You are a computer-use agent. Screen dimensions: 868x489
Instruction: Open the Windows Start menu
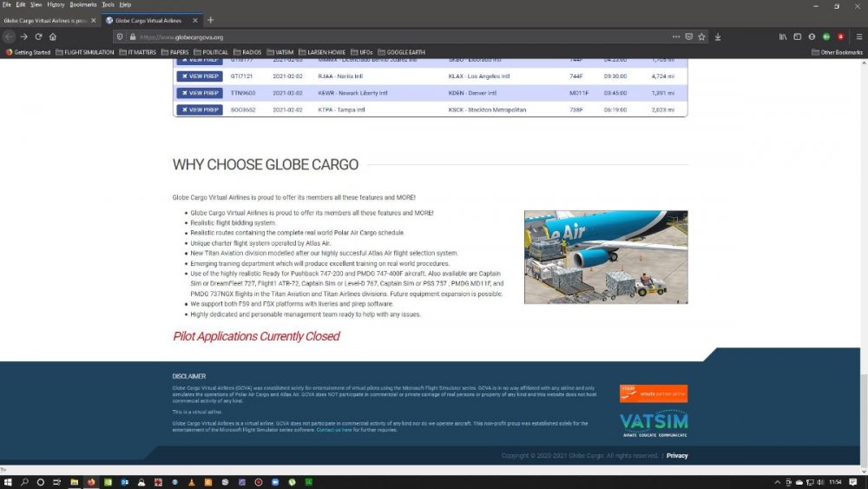(x=8, y=482)
